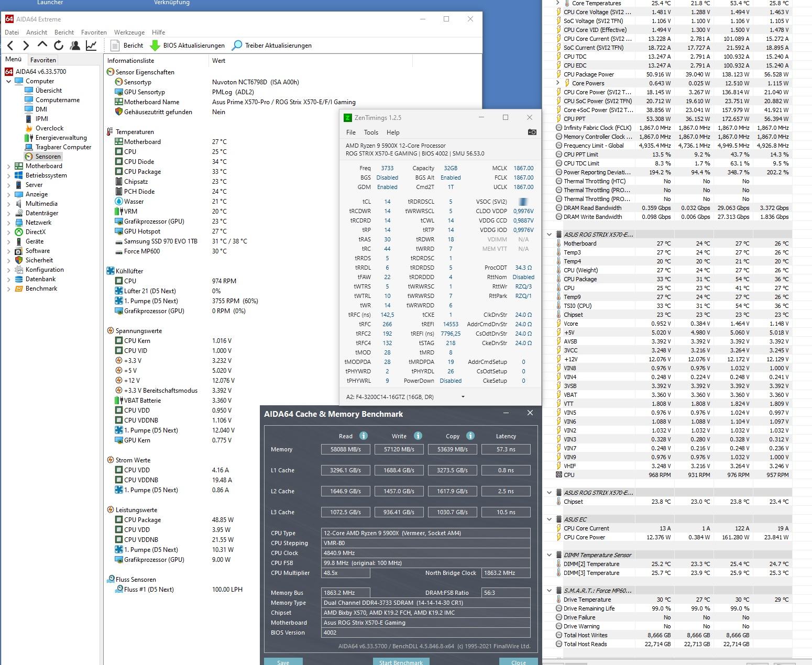The width and height of the screenshot is (812, 665).
Task: Switch to the Menü tab
Action: [x=14, y=59]
